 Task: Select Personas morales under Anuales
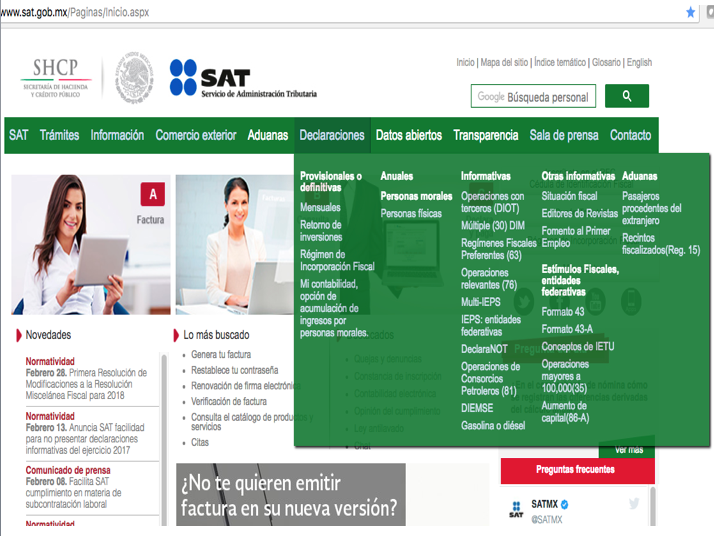(x=416, y=196)
